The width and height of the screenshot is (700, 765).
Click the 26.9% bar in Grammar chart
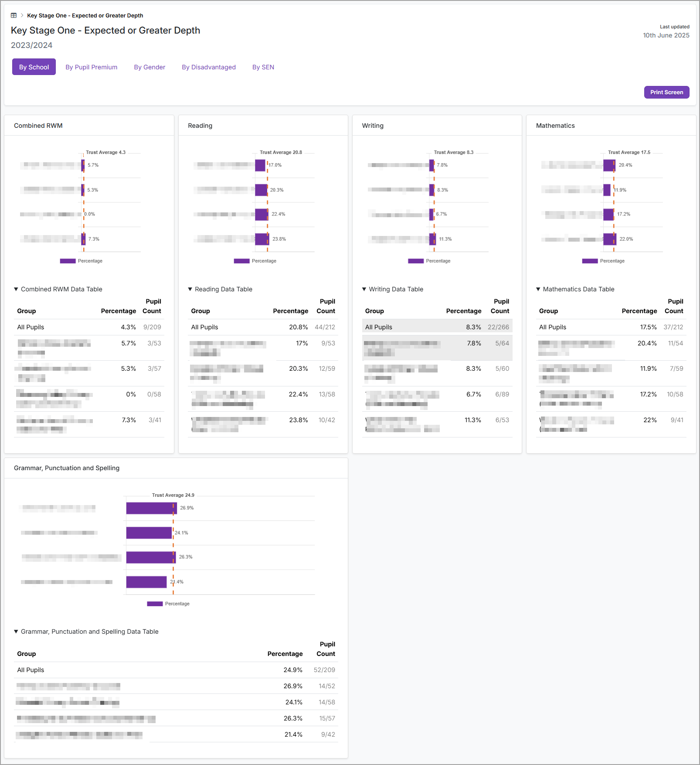pyautogui.click(x=151, y=508)
